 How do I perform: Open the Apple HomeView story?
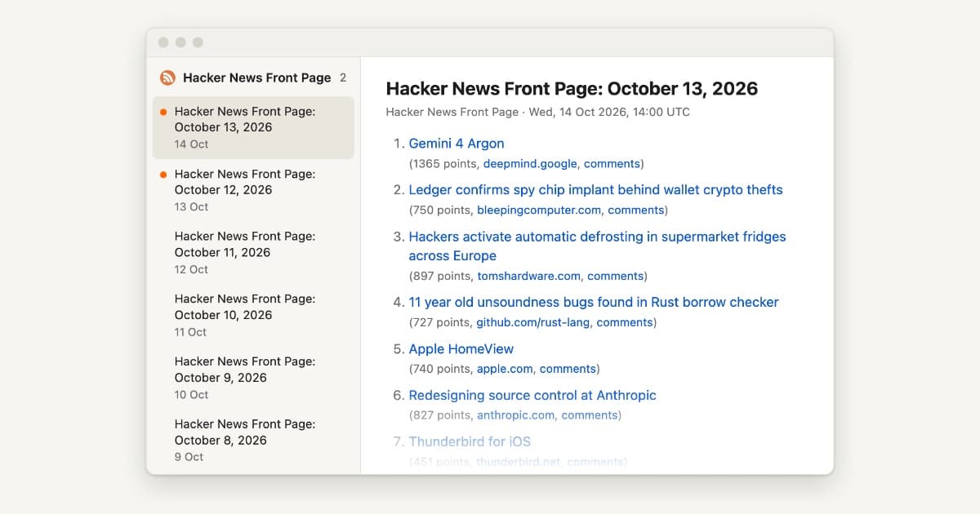tap(461, 349)
